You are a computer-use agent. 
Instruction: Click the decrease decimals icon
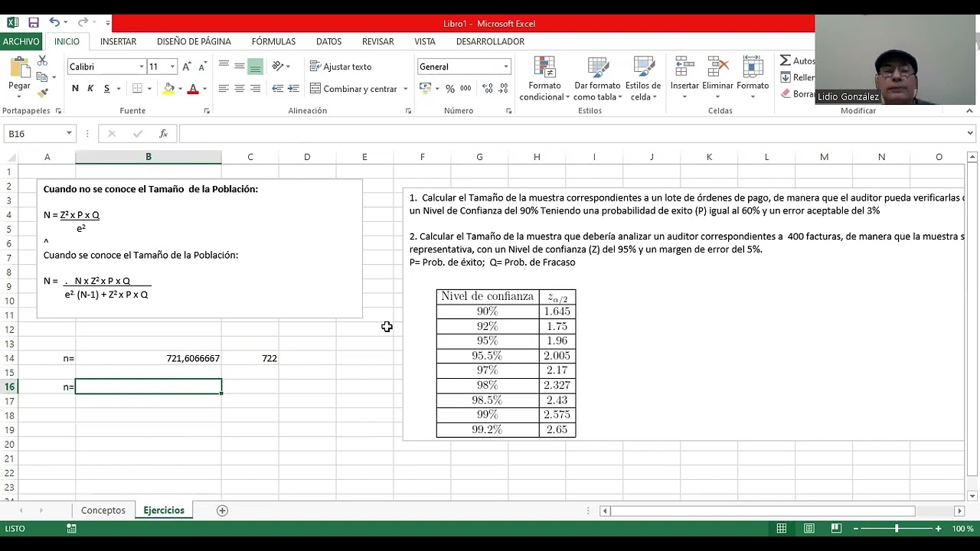(x=503, y=89)
